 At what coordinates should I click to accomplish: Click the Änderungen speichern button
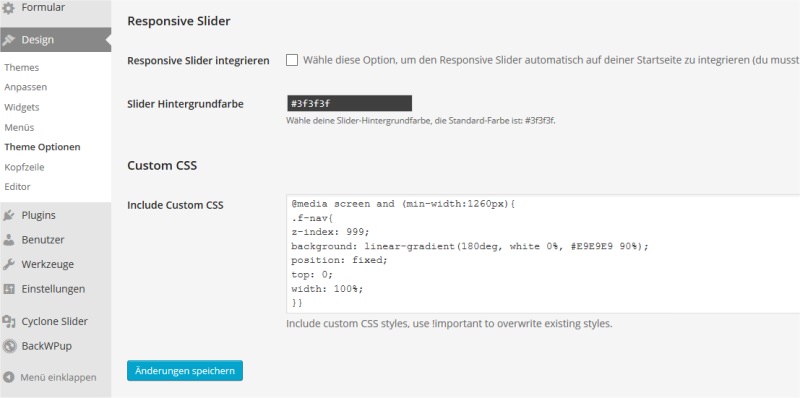pyautogui.click(x=185, y=371)
